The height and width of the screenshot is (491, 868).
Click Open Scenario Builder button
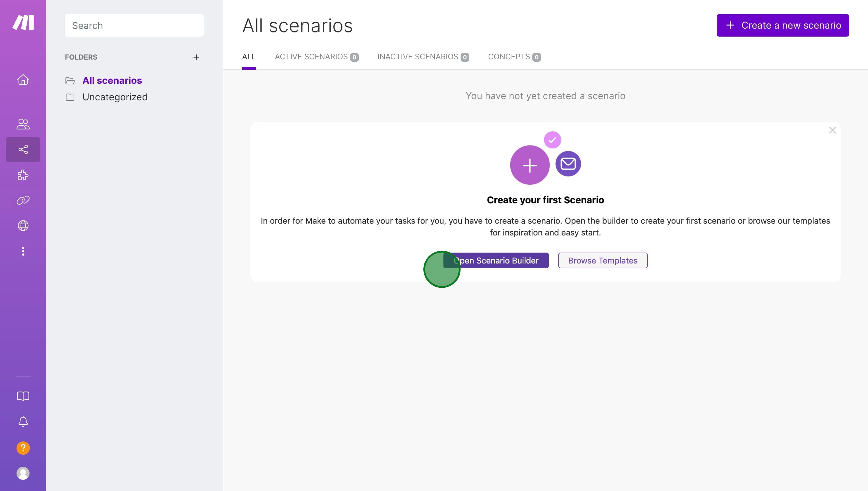(x=496, y=260)
